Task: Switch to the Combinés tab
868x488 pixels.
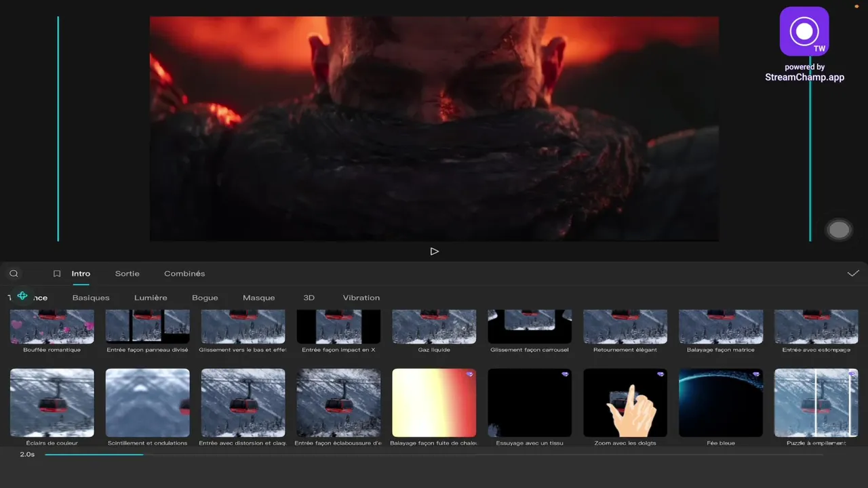Action: pos(184,274)
